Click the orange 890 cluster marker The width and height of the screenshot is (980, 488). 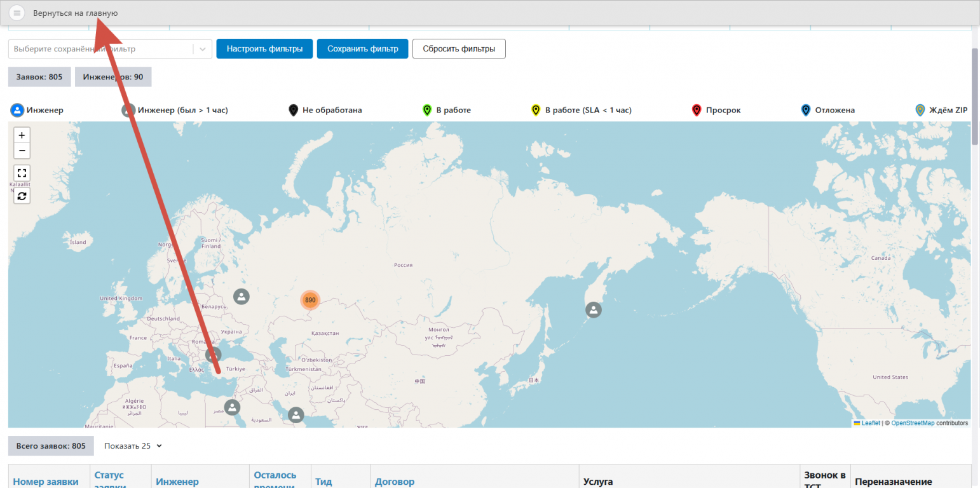310,300
